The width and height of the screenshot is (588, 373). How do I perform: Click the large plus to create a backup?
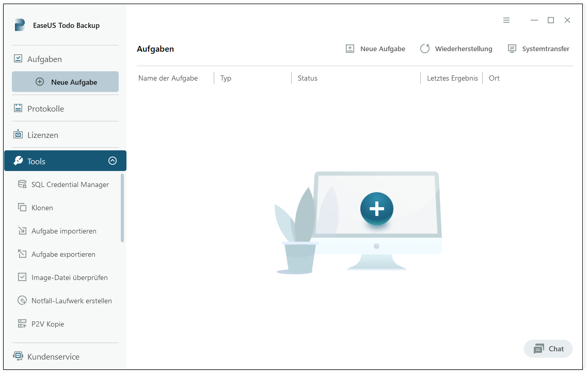376,209
